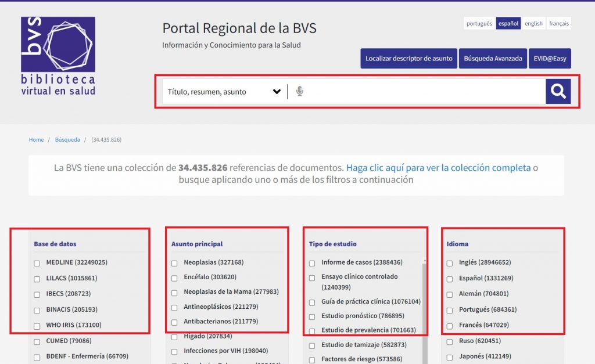Check the WHO IRIS filter
This screenshot has width=595, height=364.
pyautogui.click(x=37, y=326)
